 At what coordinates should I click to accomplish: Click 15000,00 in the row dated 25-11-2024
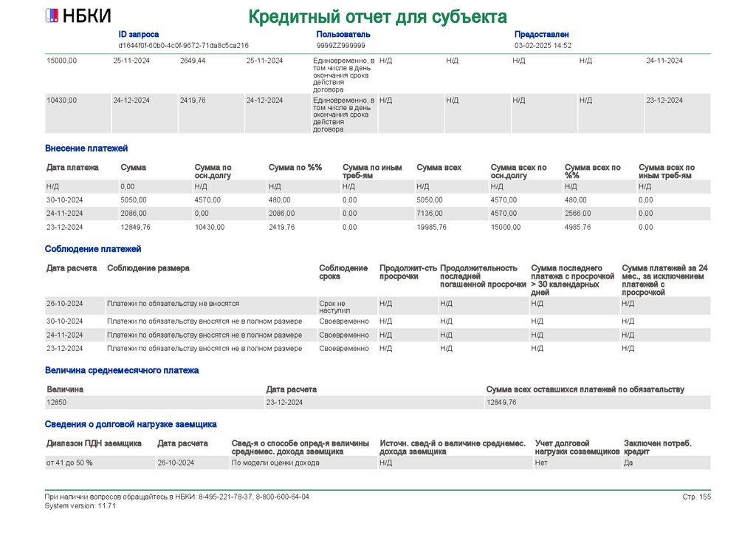click(62, 61)
